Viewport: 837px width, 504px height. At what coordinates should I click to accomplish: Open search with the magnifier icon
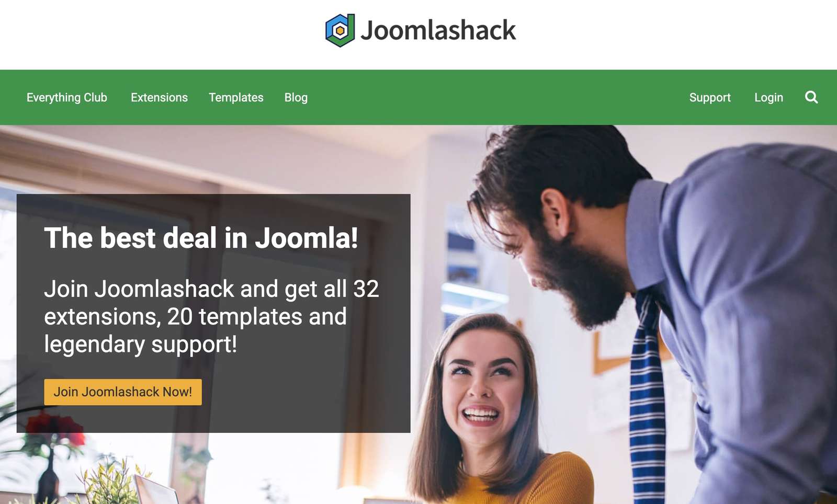(x=811, y=97)
